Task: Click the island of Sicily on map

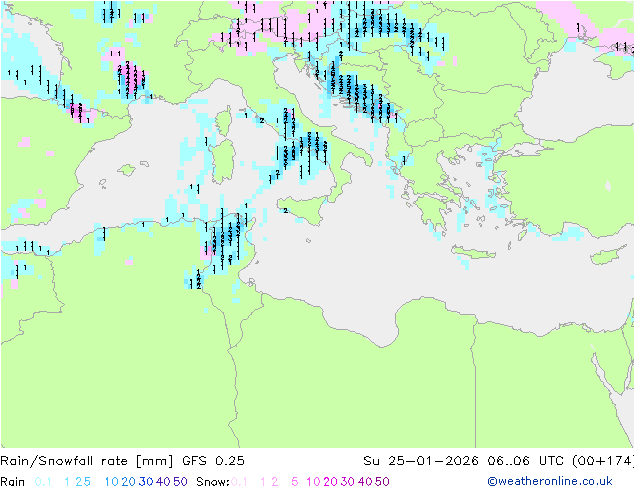Action: (x=304, y=209)
